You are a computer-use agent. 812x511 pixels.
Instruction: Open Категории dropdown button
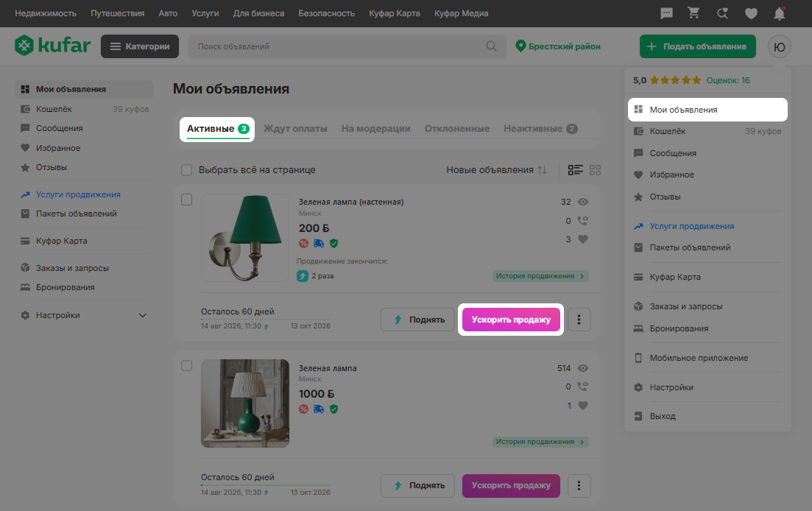click(x=140, y=46)
